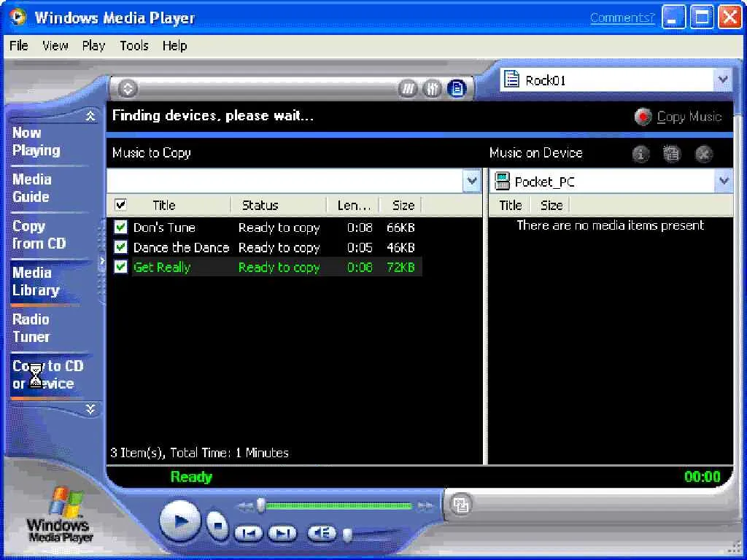The height and width of the screenshot is (560, 747).
Task: Toggle the shuffle icon button
Action: click(x=408, y=88)
